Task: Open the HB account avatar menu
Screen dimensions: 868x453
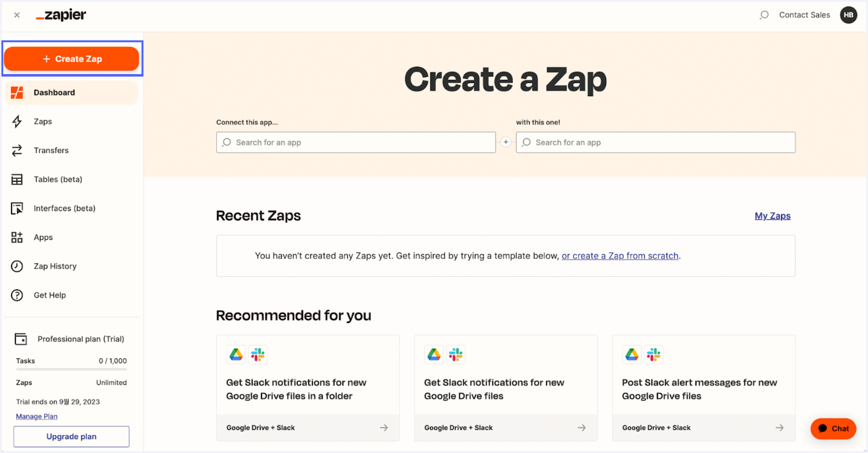Action: pyautogui.click(x=848, y=14)
